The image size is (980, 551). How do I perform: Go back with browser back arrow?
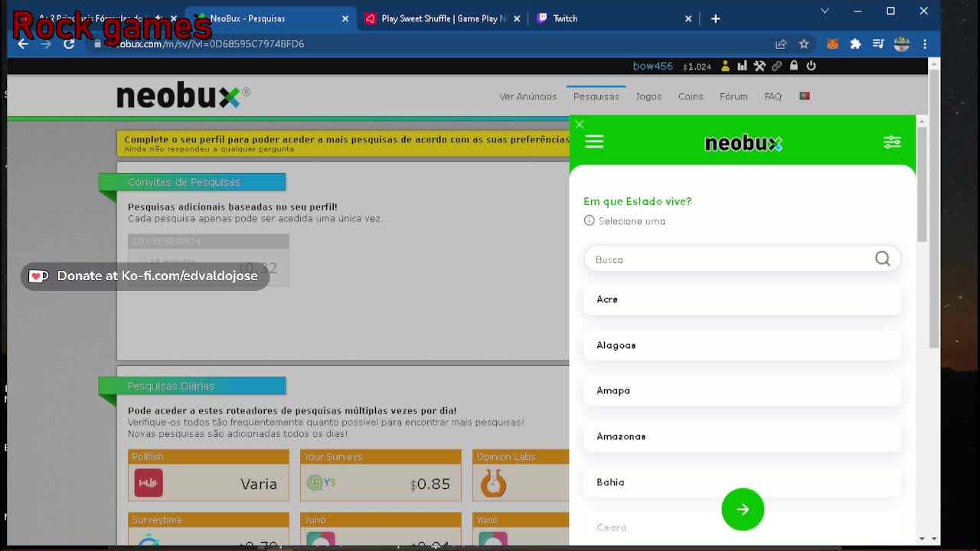point(23,44)
